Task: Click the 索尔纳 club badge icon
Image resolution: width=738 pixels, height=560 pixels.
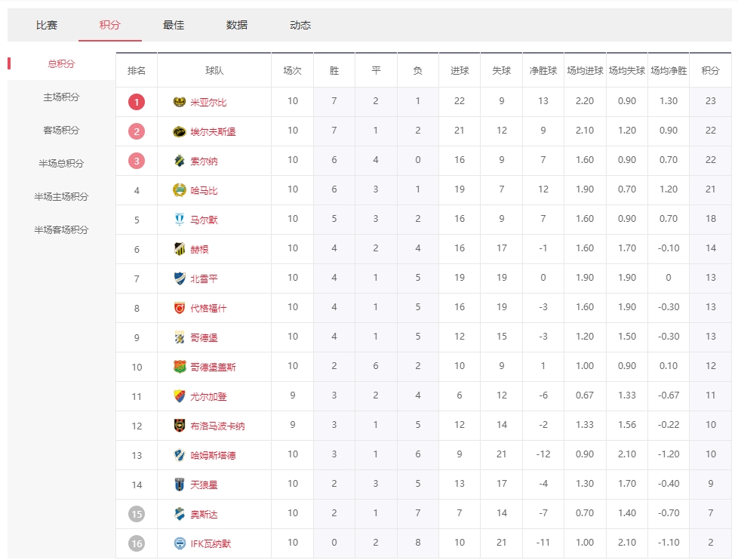Action: coord(179,161)
